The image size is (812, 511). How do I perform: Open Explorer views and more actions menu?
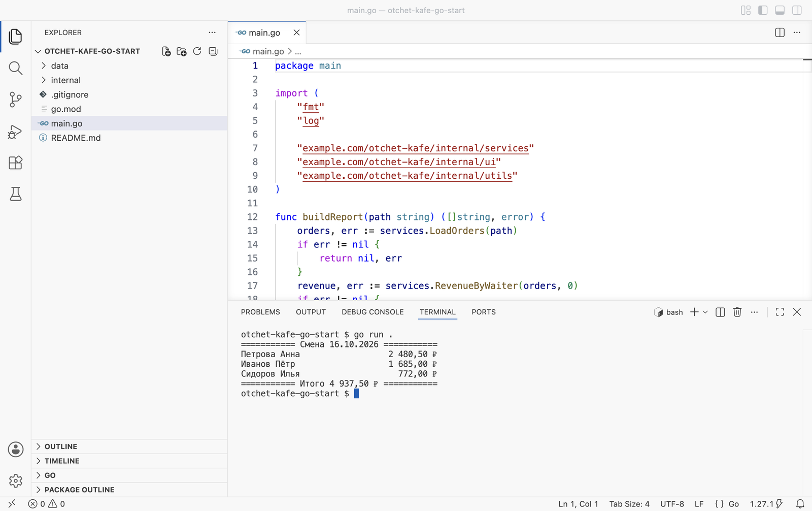[x=212, y=33]
